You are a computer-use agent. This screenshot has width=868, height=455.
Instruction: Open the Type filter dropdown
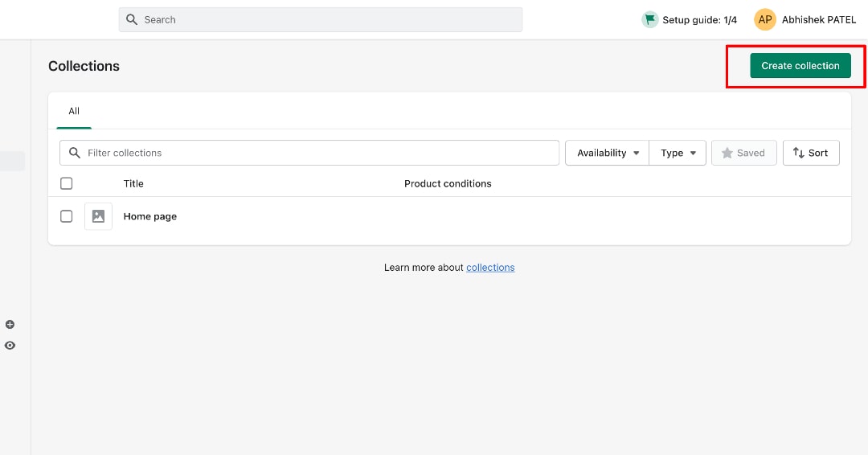[x=678, y=153]
